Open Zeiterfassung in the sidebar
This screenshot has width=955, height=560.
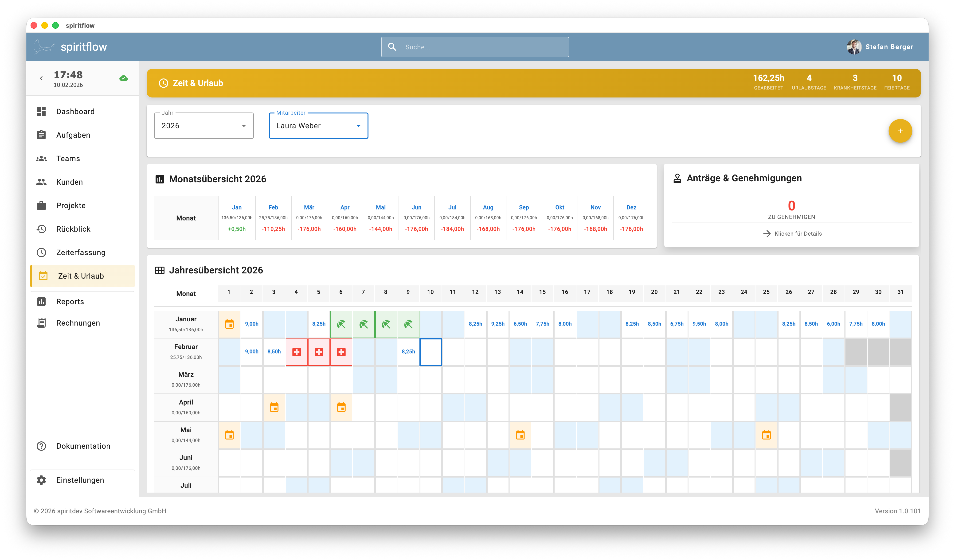(81, 252)
